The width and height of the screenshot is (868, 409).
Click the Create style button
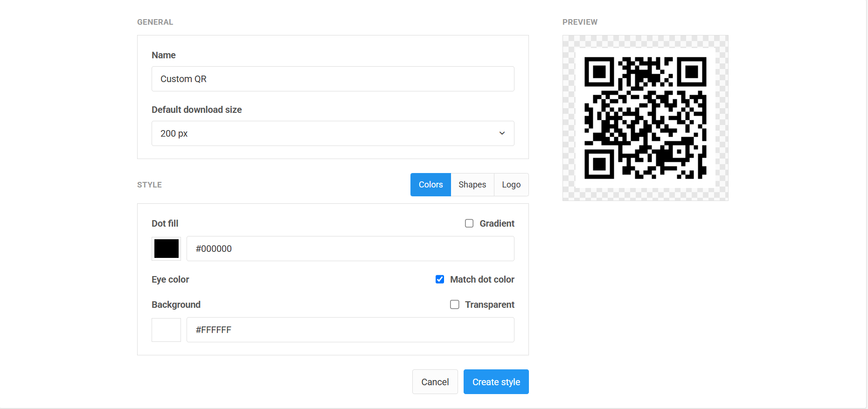[496, 382]
